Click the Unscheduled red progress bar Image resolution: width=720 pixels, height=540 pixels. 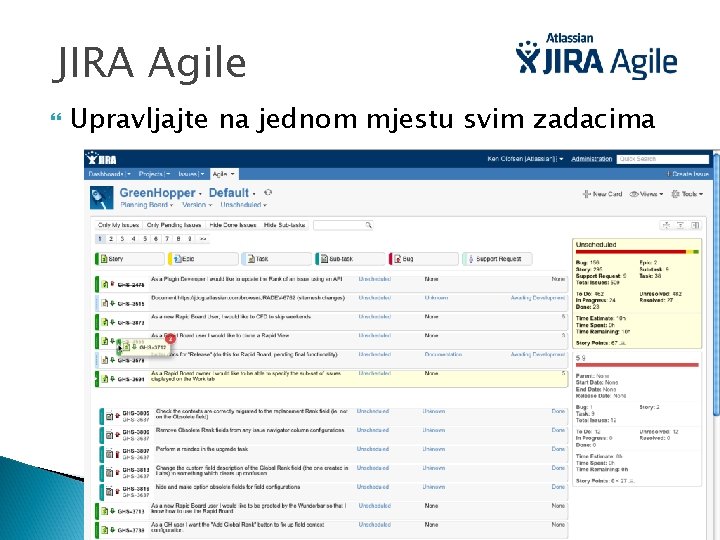tap(630, 252)
